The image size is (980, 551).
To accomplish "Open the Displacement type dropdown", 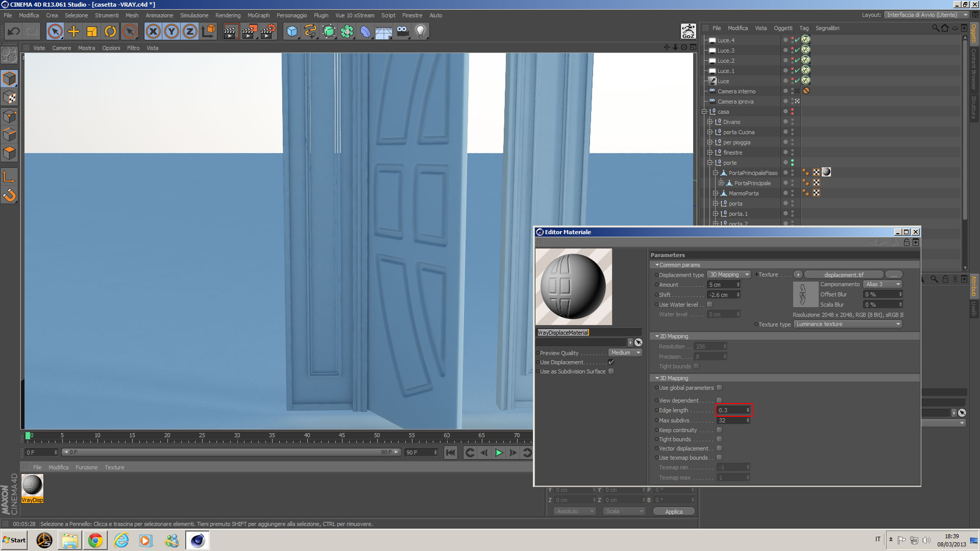I will point(728,275).
